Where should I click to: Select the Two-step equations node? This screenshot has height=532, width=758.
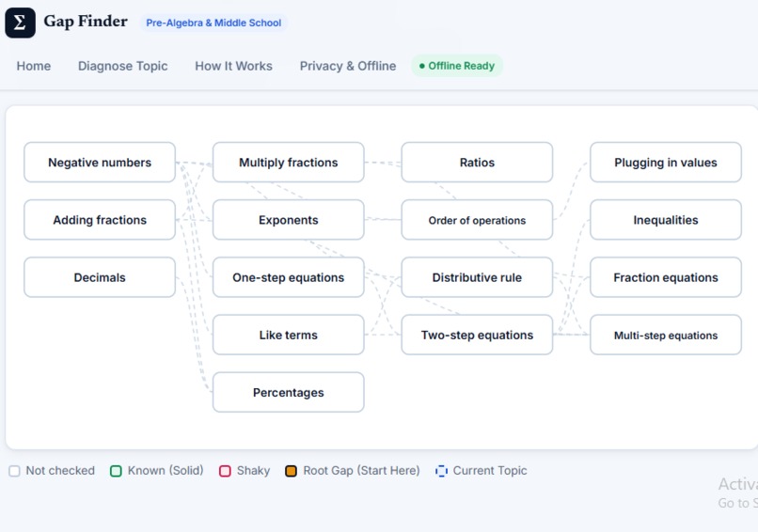(477, 335)
